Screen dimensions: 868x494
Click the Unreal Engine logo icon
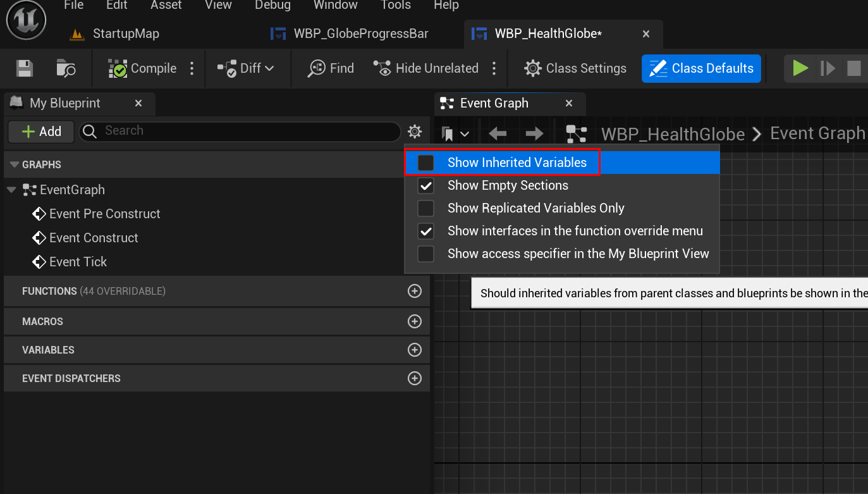(26, 19)
